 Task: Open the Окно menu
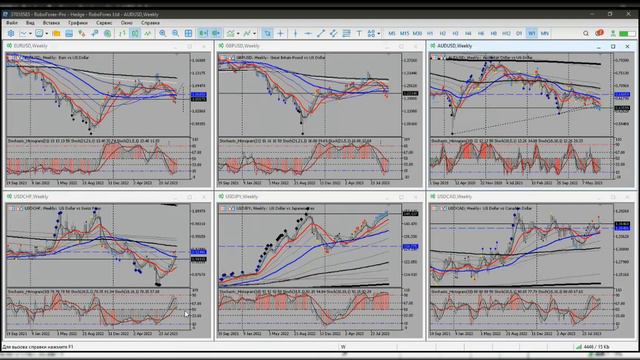pyautogui.click(x=127, y=23)
